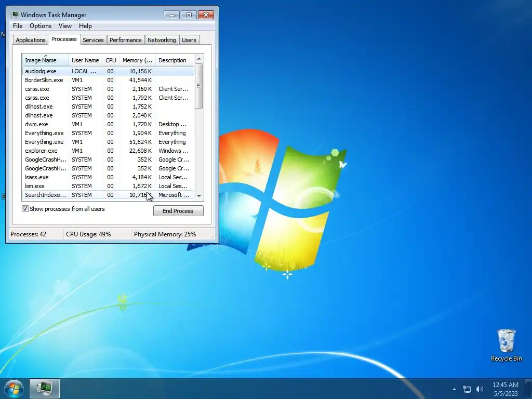Switch to the Networking tab
This screenshot has width=532, height=399.
tap(162, 40)
